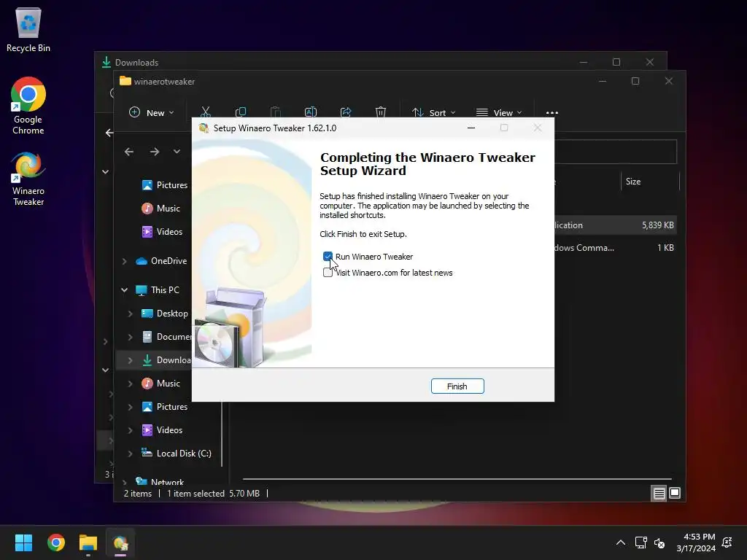Minimize the winaerotweaker Explorer window
This screenshot has width=747, height=560.
(x=602, y=81)
